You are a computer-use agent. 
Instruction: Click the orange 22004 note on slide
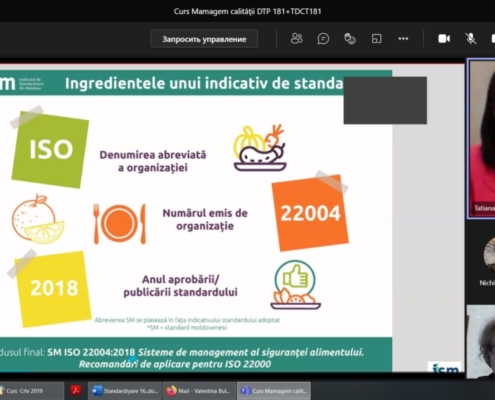310,213
